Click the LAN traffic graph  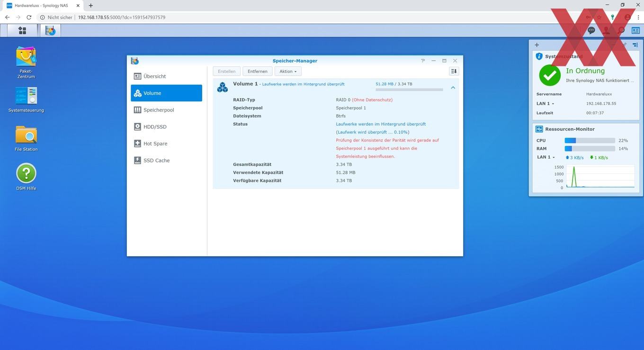click(x=599, y=176)
